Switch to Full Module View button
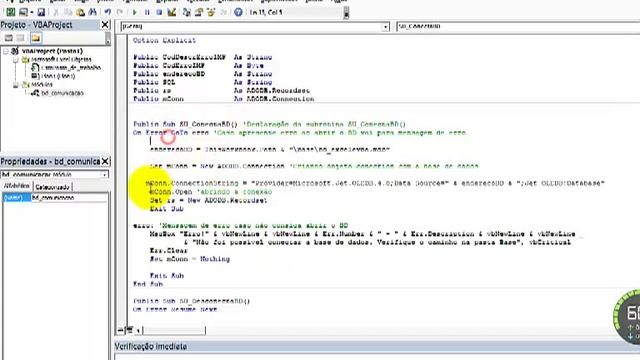 (x=129, y=330)
